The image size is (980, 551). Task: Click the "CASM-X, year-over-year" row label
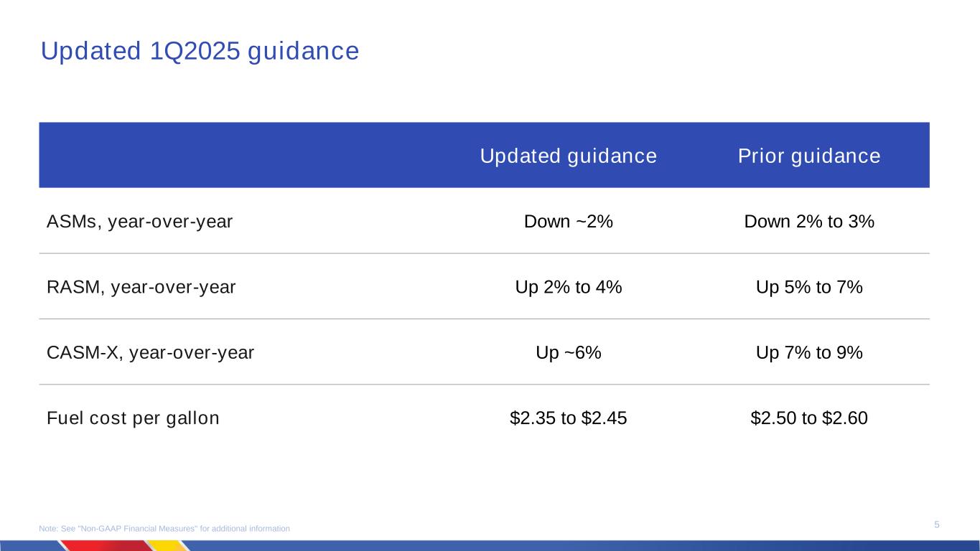point(150,353)
